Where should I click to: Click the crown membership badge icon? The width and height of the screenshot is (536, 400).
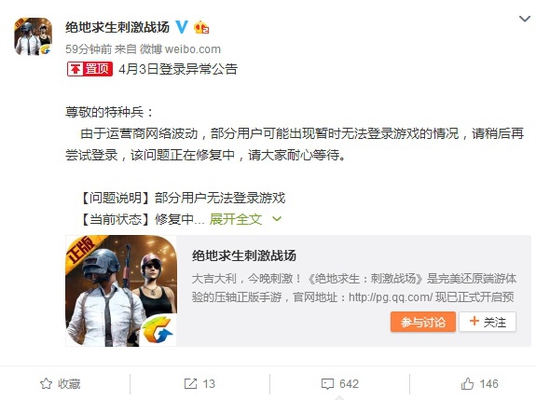[201, 28]
